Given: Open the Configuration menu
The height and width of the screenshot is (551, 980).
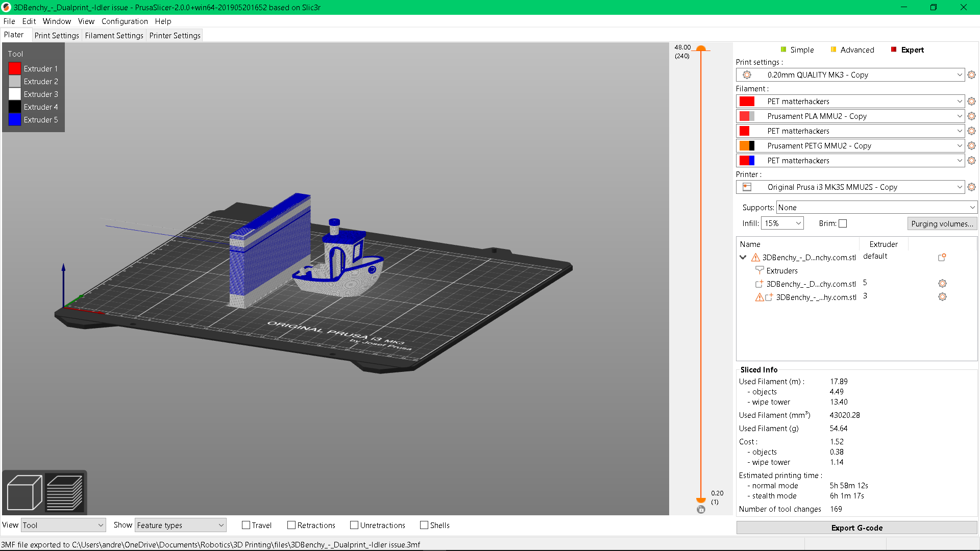Looking at the screenshot, I should [125, 21].
